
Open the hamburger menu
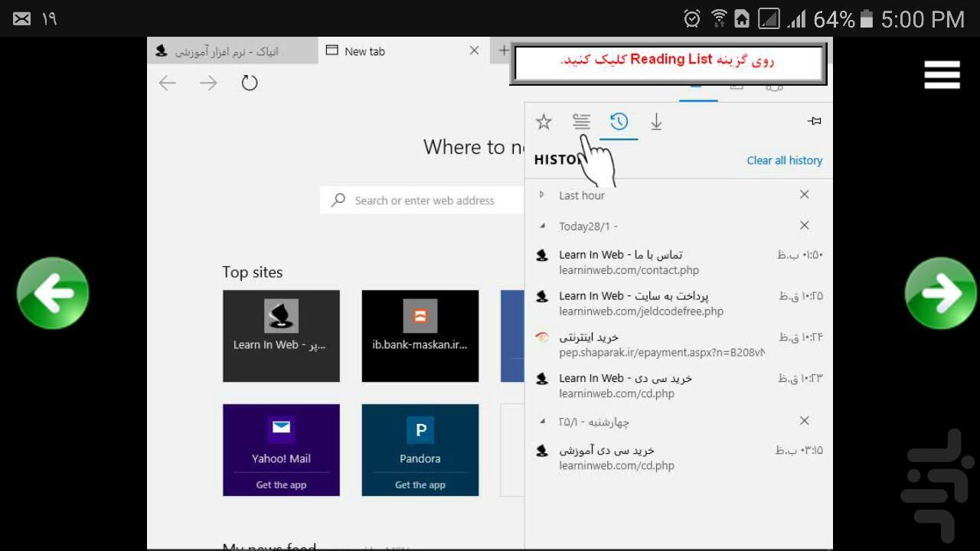point(941,74)
